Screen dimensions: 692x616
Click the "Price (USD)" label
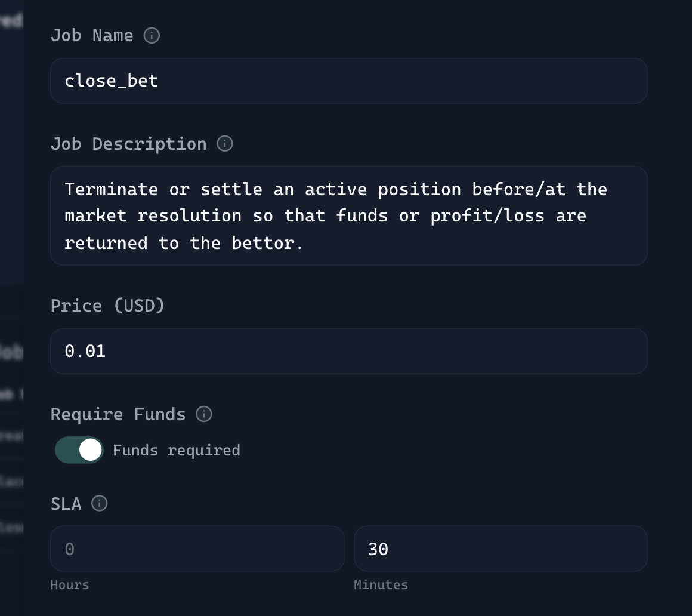pyautogui.click(x=107, y=306)
